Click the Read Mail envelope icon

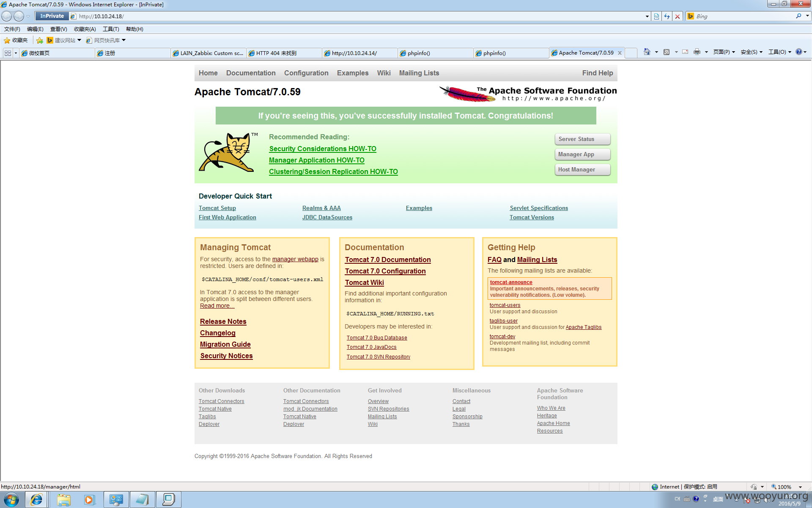pos(685,52)
